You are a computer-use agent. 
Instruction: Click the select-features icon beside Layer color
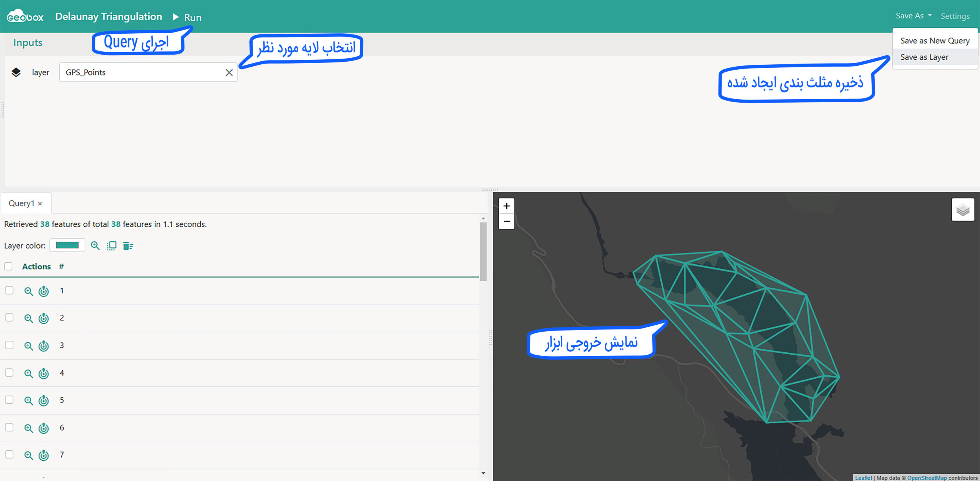[111, 246]
